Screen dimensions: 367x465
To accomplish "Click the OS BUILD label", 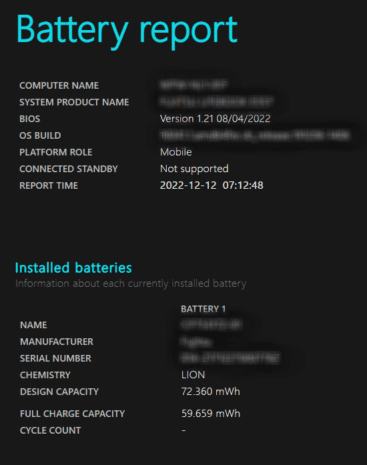I will [x=40, y=136].
